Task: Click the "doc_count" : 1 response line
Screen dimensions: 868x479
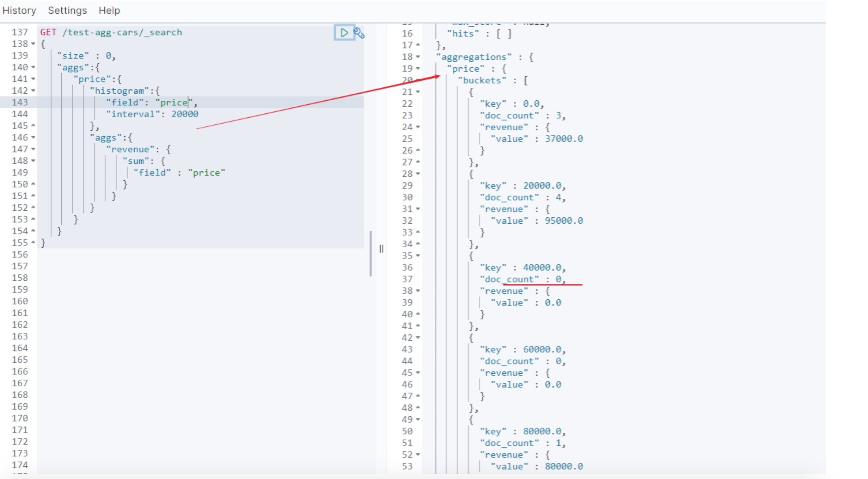Action: (x=523, y=443)
